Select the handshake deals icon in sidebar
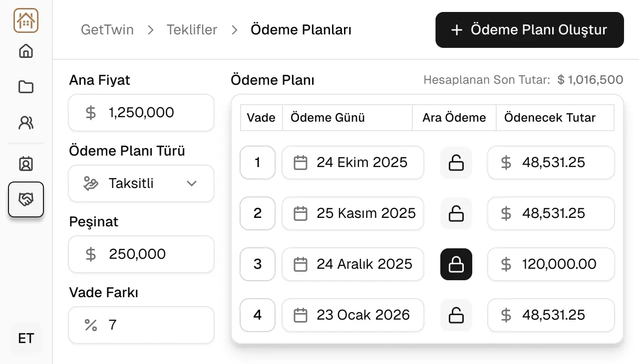Image resolution: width=639 pixels, height=364 pixels. pyautogui.click(x=25, y=199)
